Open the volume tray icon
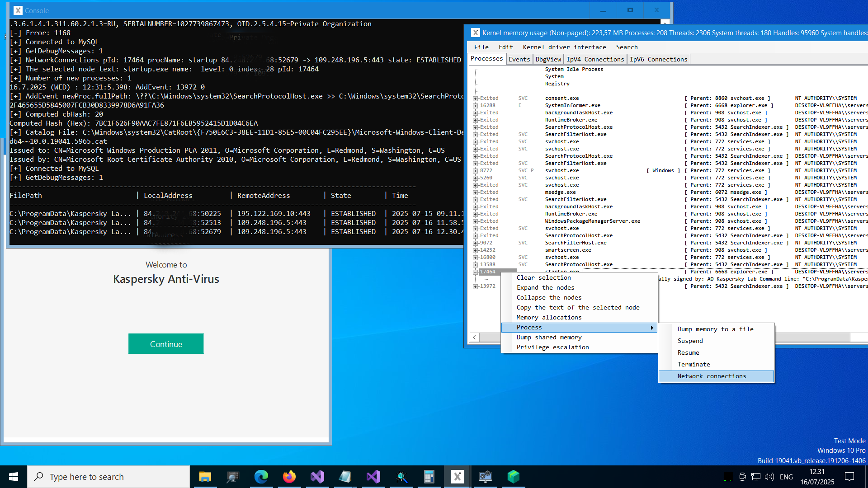Screen dimensions: 868x488 pos(769,477)
